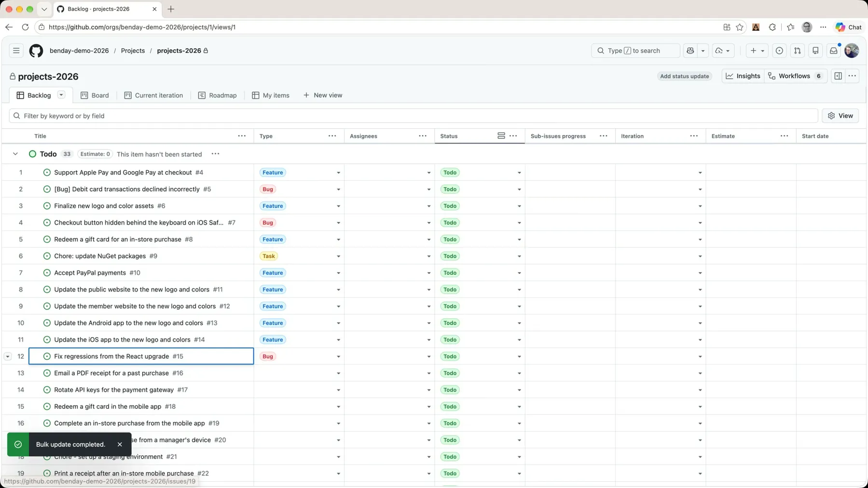Open the pull requests icon in header
Viewport: 868px width, 488px height.
click(797, 51)
